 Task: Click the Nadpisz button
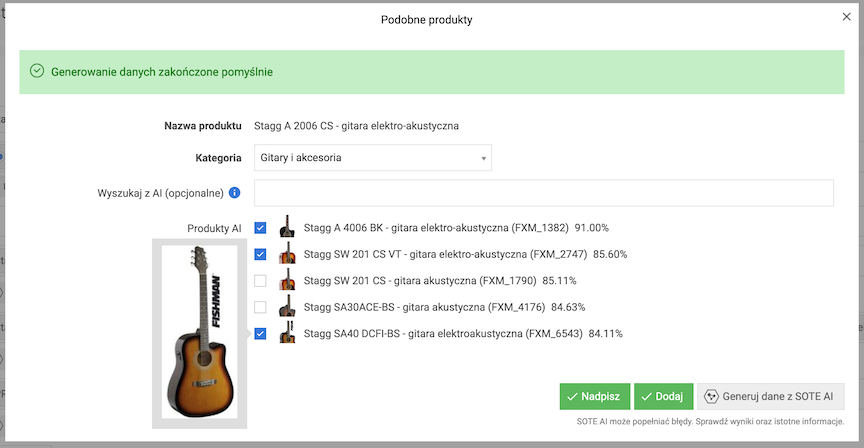coord(595,396)
